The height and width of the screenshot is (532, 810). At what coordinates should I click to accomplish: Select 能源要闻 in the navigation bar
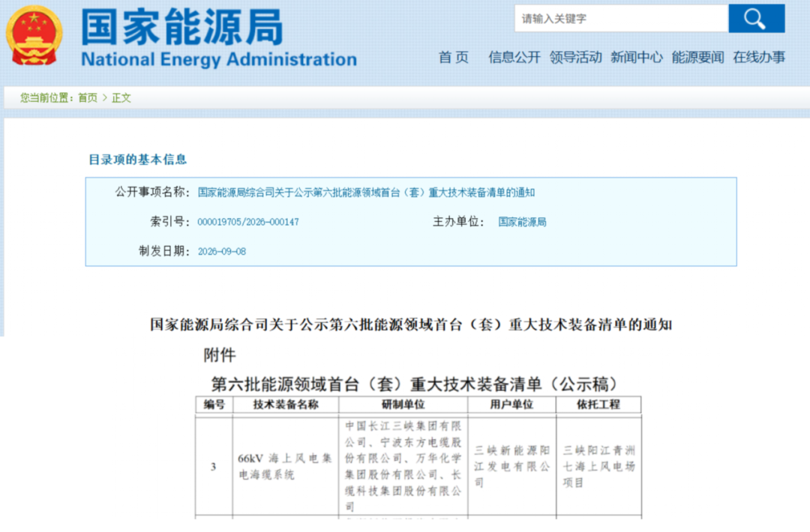point(697,57)
